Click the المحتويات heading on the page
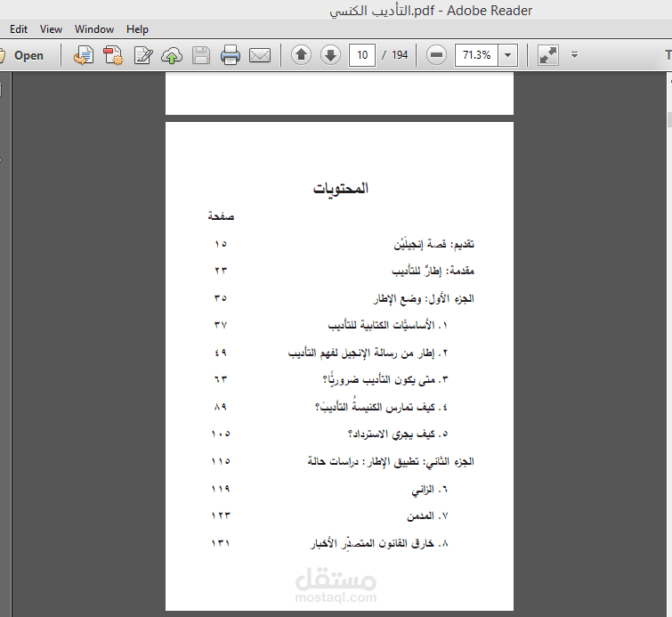Viewport: 672px width, 617px height. 340,188
